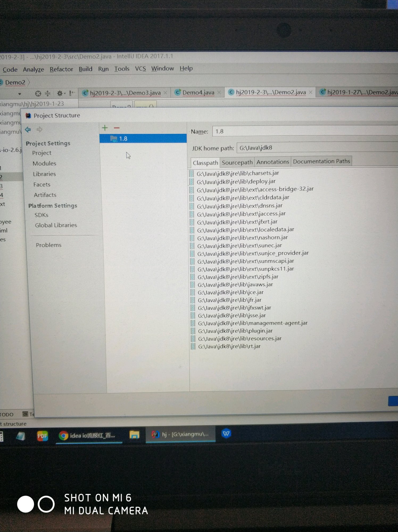This screenshot has height=532, width=398.
Task: Select the cldrdata.jar classpath entry
Action: tap(243, 198)
